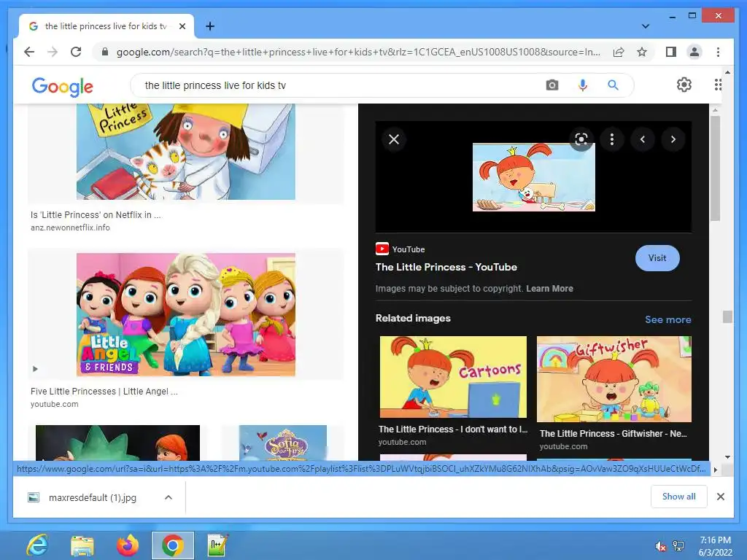Open the Chrome profile avatar
747x560 pixels.
tap(694, 52)
